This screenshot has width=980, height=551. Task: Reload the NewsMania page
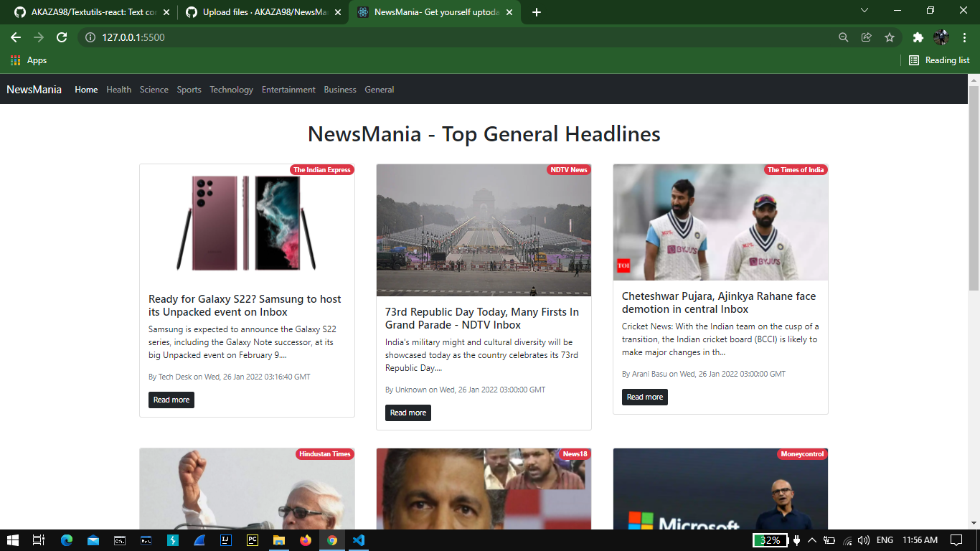pyautogui.click(x=61, y=37)
